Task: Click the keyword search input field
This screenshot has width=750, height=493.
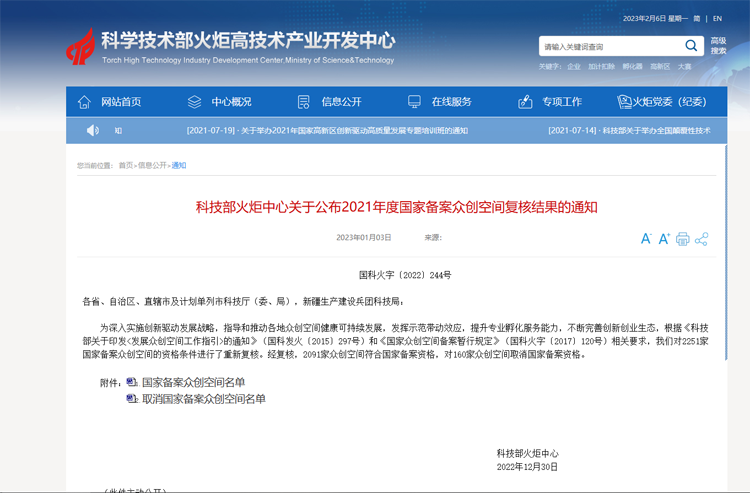Action: tap(610, 47)
